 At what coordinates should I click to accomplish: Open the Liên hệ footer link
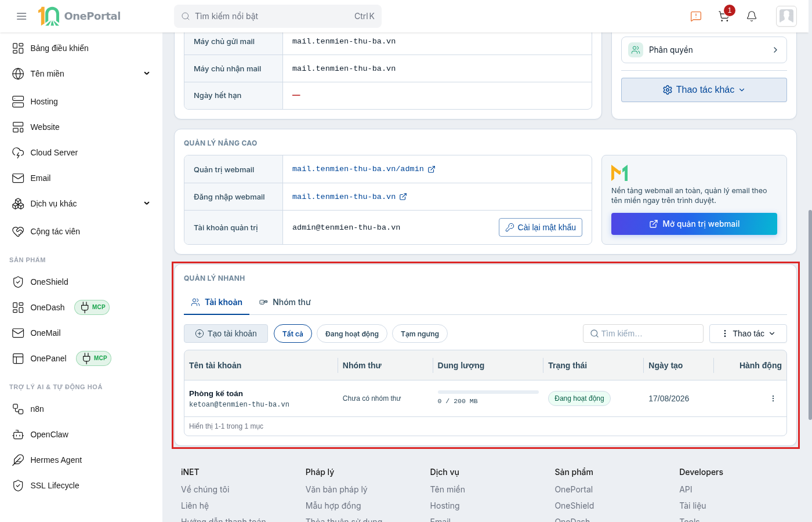coord(195,506)
